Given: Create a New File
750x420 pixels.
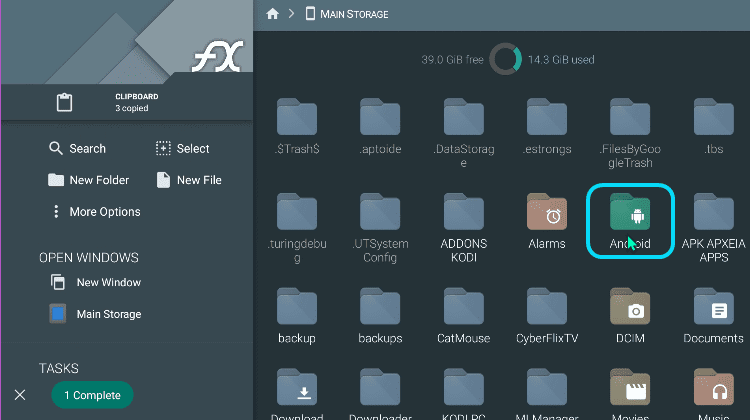Looking at the screenshot, I should pos(189,180).
